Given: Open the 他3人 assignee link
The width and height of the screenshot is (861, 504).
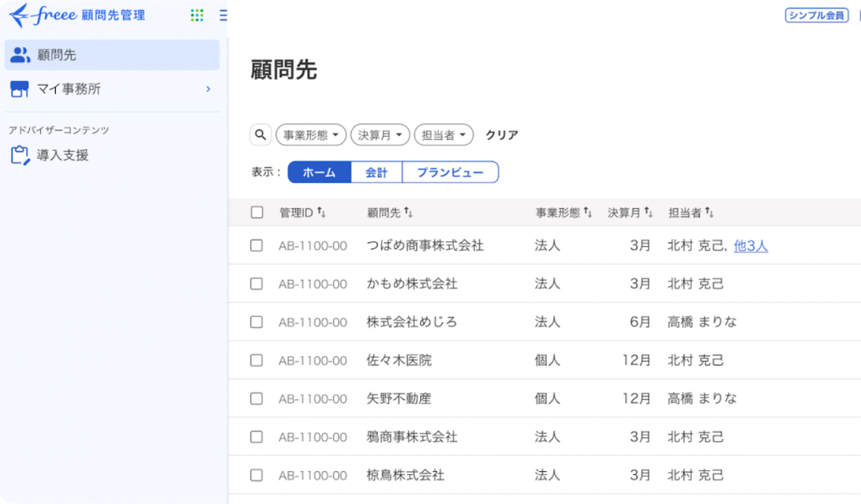Looking at the screenshot, I should point(751,245).
